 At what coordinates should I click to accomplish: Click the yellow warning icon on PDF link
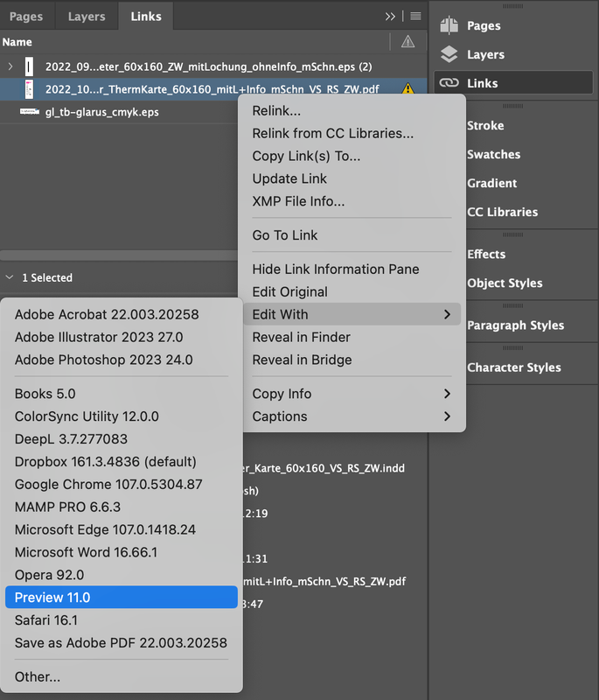[407, 89]
